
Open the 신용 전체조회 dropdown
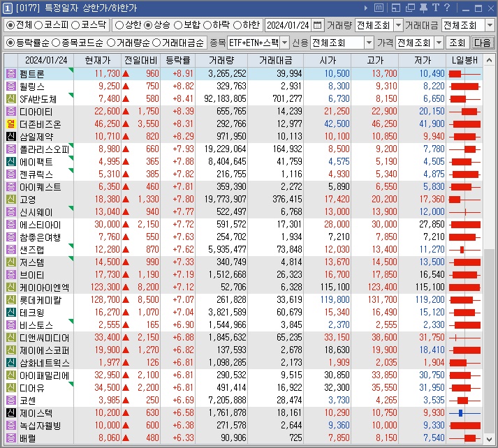(x=369, y=43)
